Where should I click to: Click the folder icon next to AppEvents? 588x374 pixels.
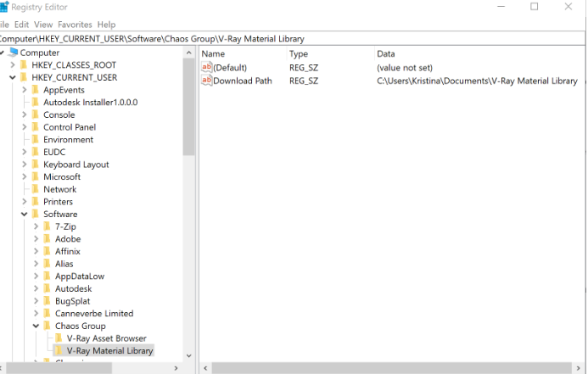click(x=36, y=90)
